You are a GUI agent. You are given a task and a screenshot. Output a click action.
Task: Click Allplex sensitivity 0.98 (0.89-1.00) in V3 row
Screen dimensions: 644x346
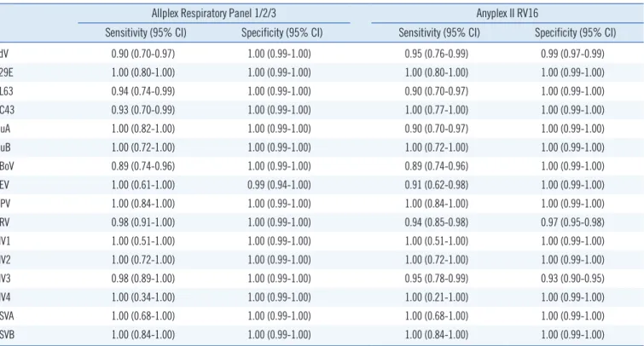(143, 279)
